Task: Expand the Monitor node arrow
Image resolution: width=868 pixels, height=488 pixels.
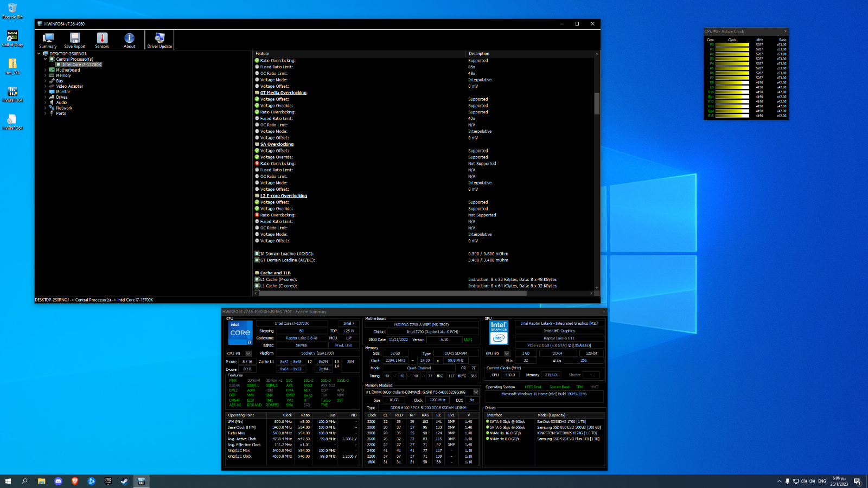Action: coord(46,92)
